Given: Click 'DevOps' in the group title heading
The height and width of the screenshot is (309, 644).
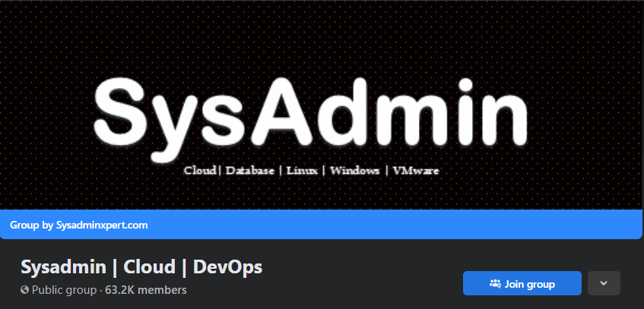Looking at the screenshot, I should pyautogui.click(x=227, y=267).
